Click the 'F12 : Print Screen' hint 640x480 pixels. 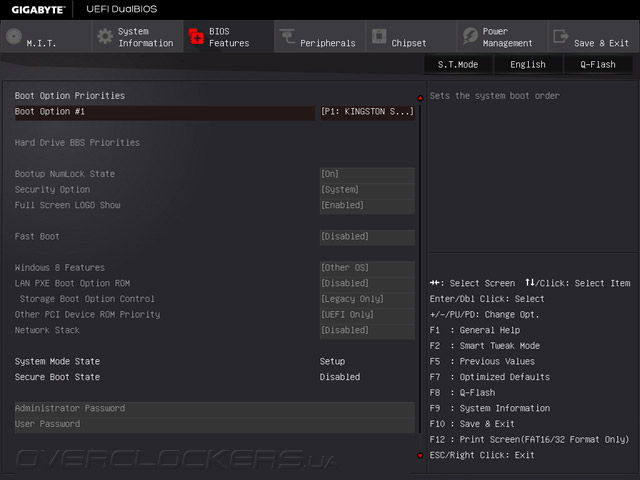tap(529, 440)
